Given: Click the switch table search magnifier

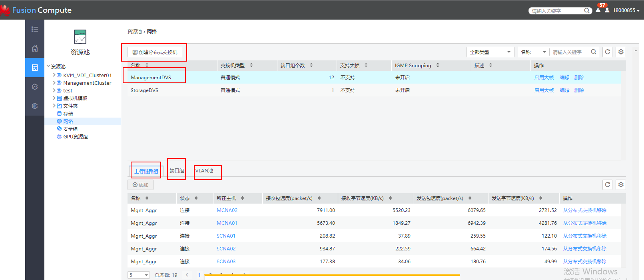Looking at the screenshot, I should [594, 52].
